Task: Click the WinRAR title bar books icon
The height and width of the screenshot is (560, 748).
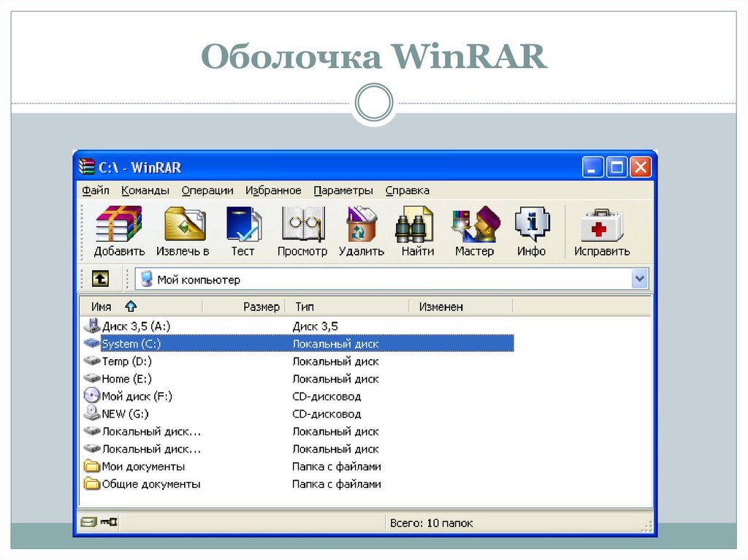Action: (87, 167)
